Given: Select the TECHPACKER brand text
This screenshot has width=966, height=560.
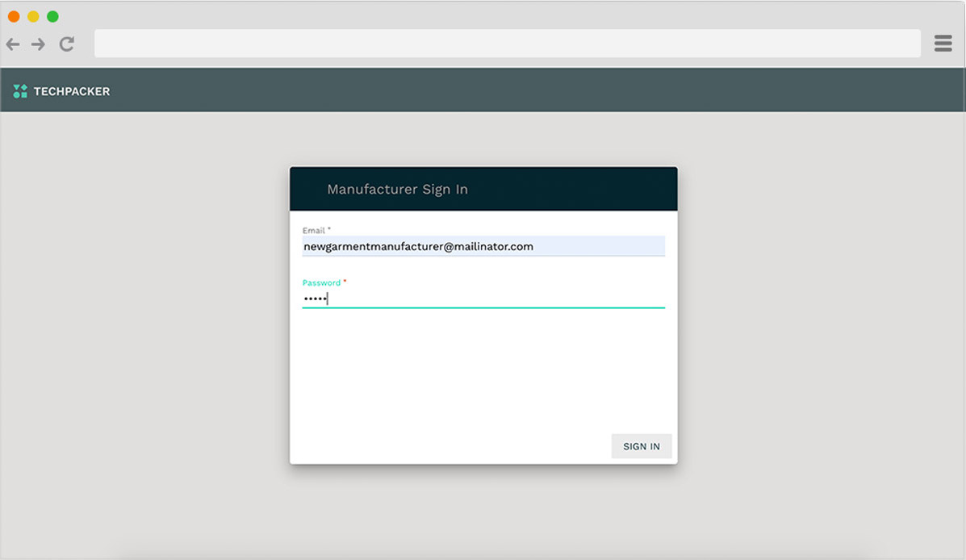Looking at the screenshot, I should click(x=69, y=91).
